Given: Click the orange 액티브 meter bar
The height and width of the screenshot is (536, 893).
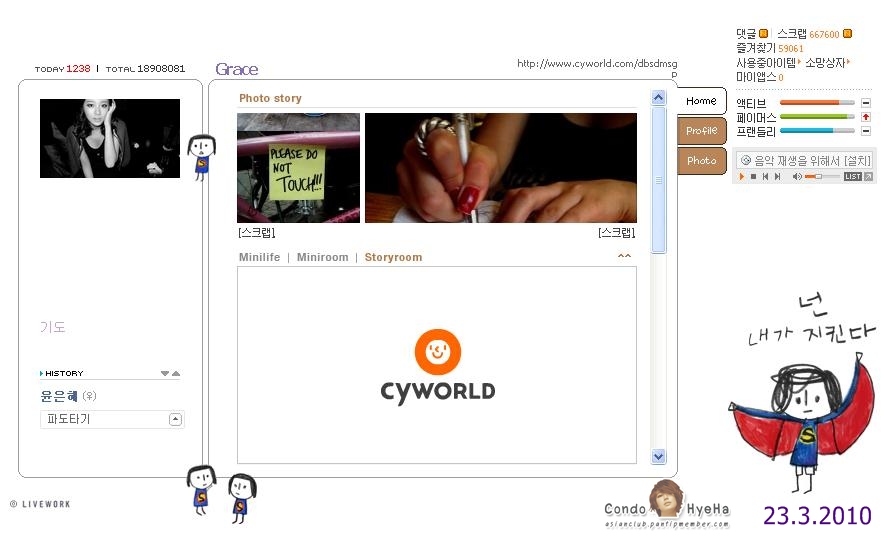Looking at the screenshot, I should click(817, 103).
